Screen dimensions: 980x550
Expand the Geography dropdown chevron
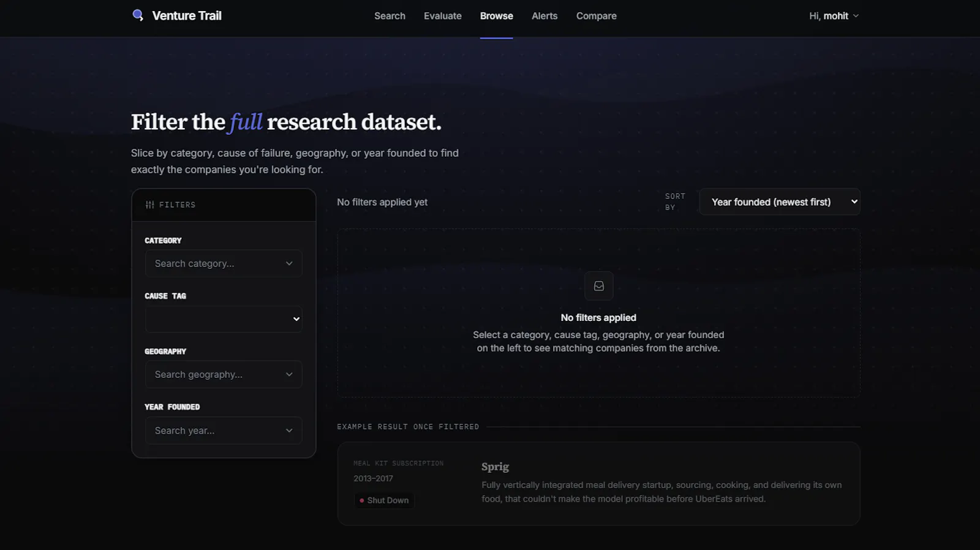tap(289, 374)
